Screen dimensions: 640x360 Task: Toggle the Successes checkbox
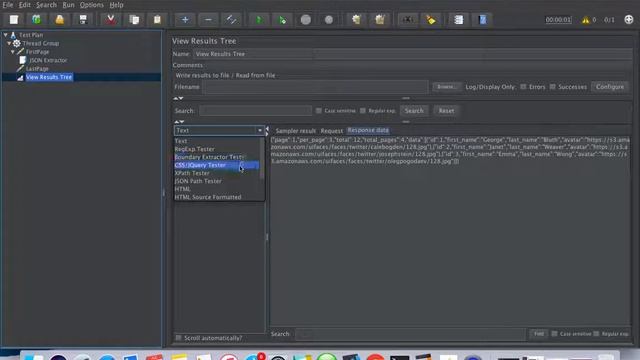553,87
